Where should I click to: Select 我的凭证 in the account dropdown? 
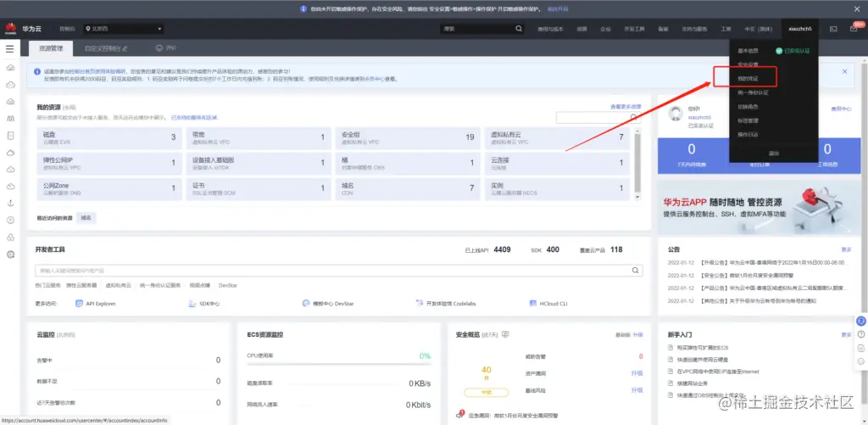748,79
